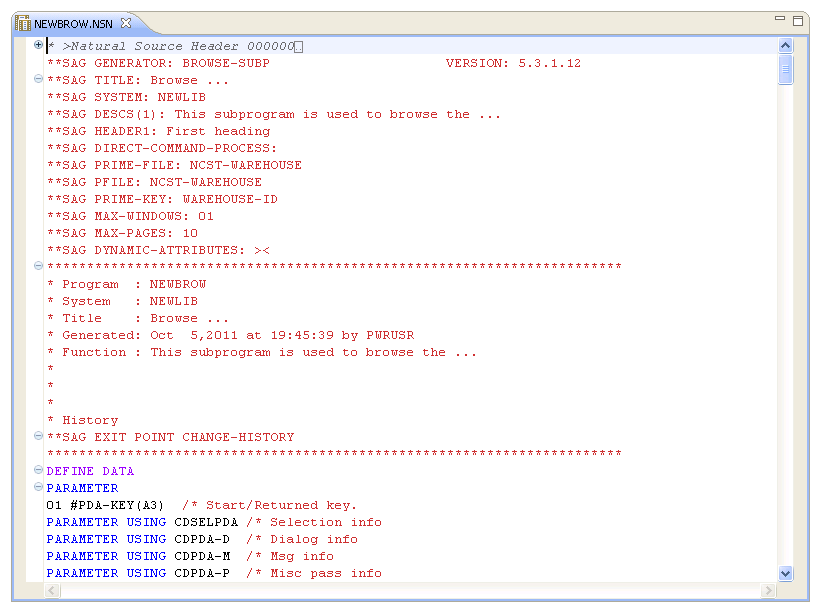824x615 pixels.
Task: Click the horizontal scrollbar right arrow
Action: (x=769, y=591)
